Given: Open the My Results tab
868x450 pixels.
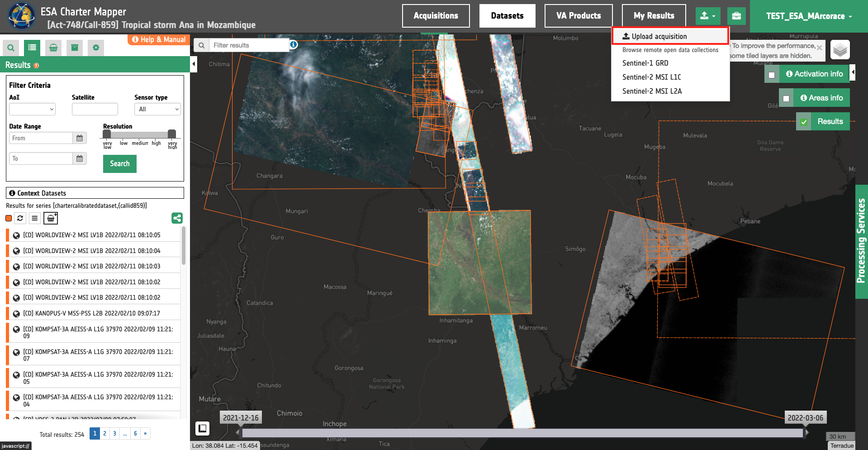Looking at the screenshot, I should 654,16.
